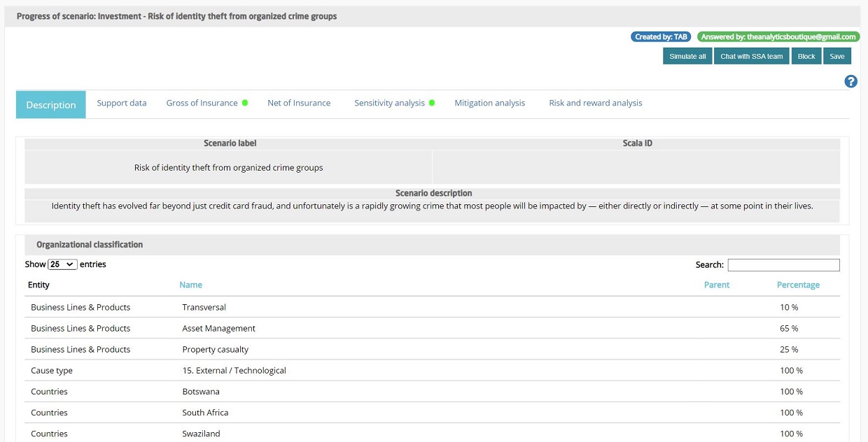The height and width of the screenshot is (442, 868).
Task: Click into the Search input field
Action: [x=783, y=265]
